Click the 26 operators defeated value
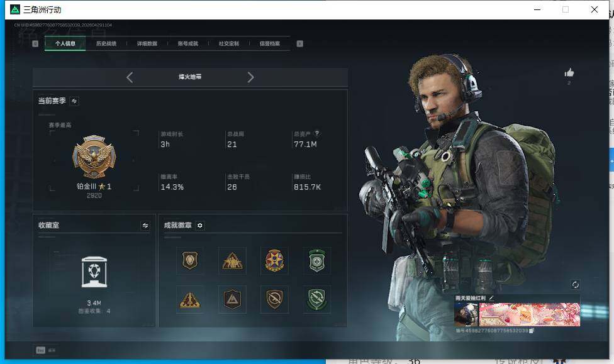Viewport: 614px width, 364px height. 232,187
